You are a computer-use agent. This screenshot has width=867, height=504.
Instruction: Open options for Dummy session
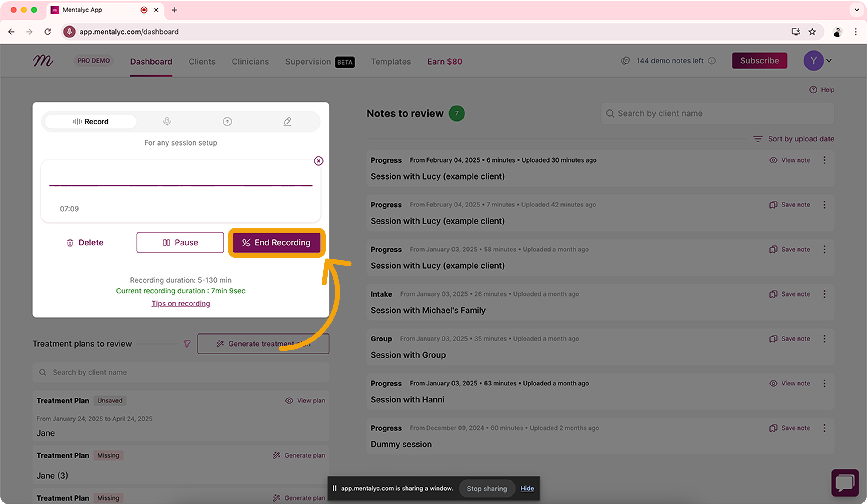point(824,428)
